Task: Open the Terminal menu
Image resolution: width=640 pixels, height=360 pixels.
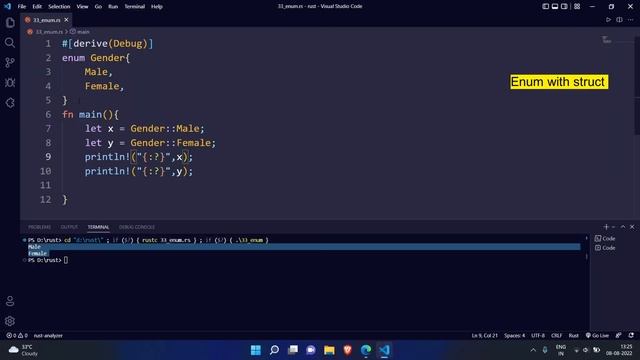Action: coord(134,7)
